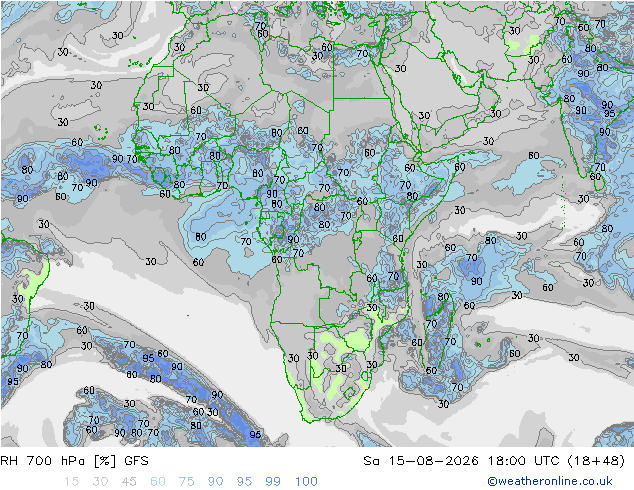Select the legend value 45
Screen dimensions: 634x490
point(129,481)
